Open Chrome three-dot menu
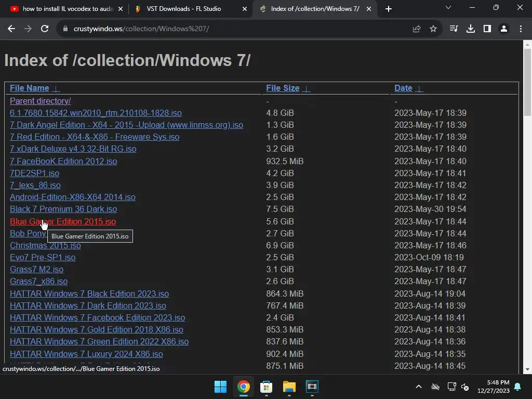This screenshot has height=399, width=532. (521, 29)
